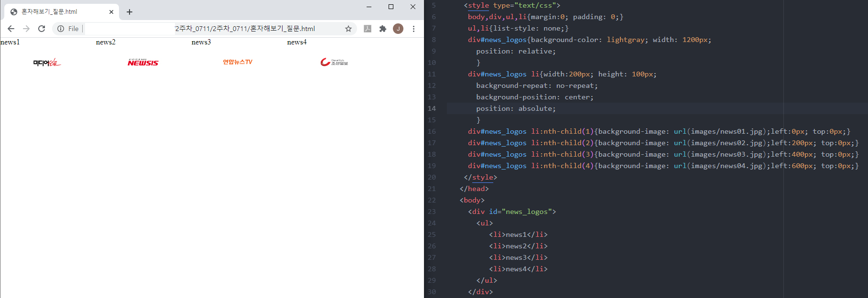The image size is (868, 298).
Task: Bookmark this page with the star icon
Action: coord(348,29)
